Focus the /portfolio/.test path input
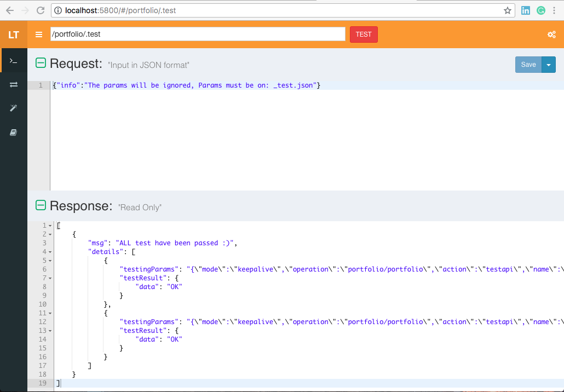The height and width of the screenshot is (392, 564). [x=198, y=34]
